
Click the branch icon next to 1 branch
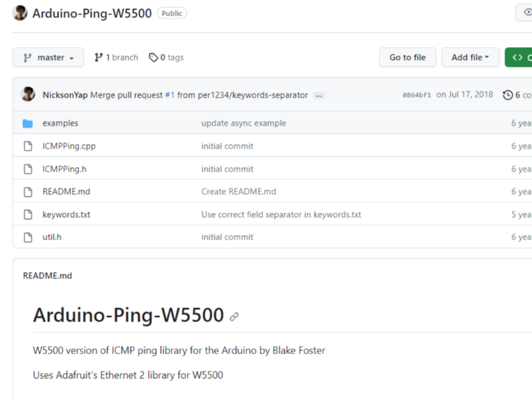pyautogui.click(x=98, y=58)
